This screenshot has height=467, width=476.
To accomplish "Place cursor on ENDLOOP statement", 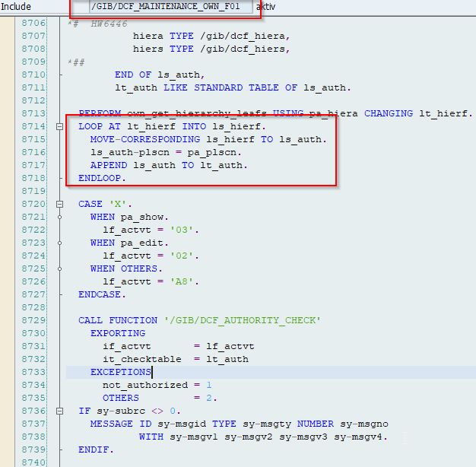I will (x=102, y=178).
